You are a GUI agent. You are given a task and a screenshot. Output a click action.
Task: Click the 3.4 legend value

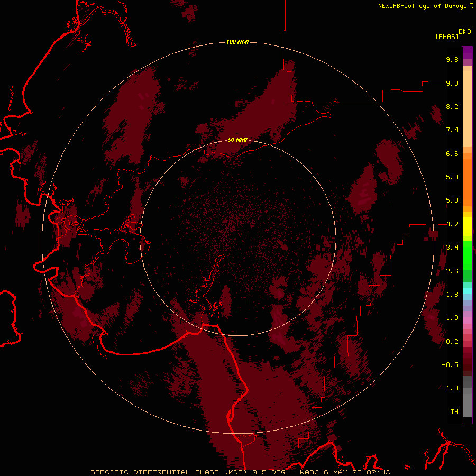[452, 248]
